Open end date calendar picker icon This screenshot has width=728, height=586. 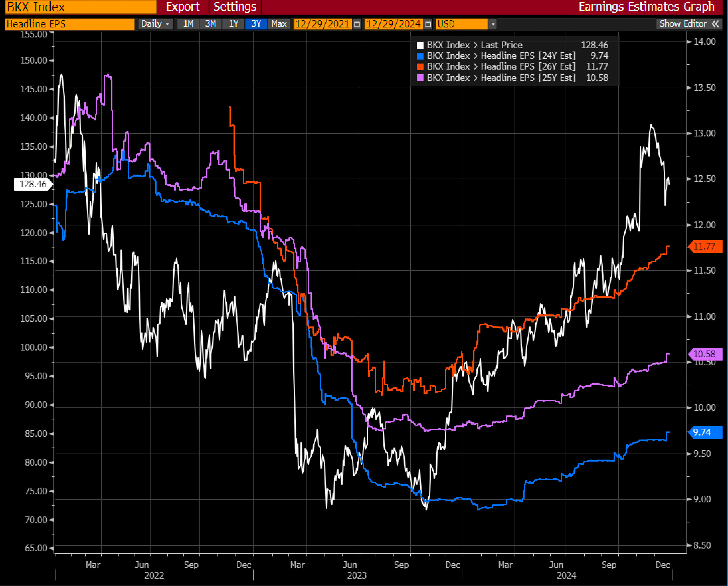(x=428, y=24)
